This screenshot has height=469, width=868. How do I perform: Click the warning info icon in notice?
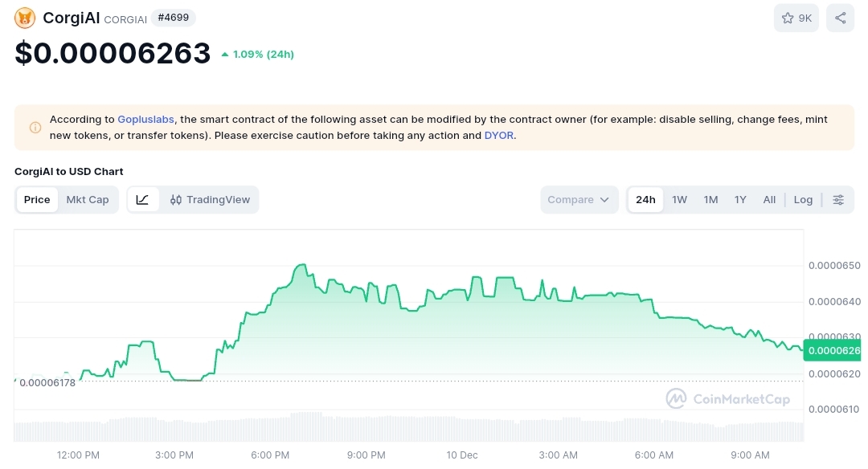[x=35, y=128]
